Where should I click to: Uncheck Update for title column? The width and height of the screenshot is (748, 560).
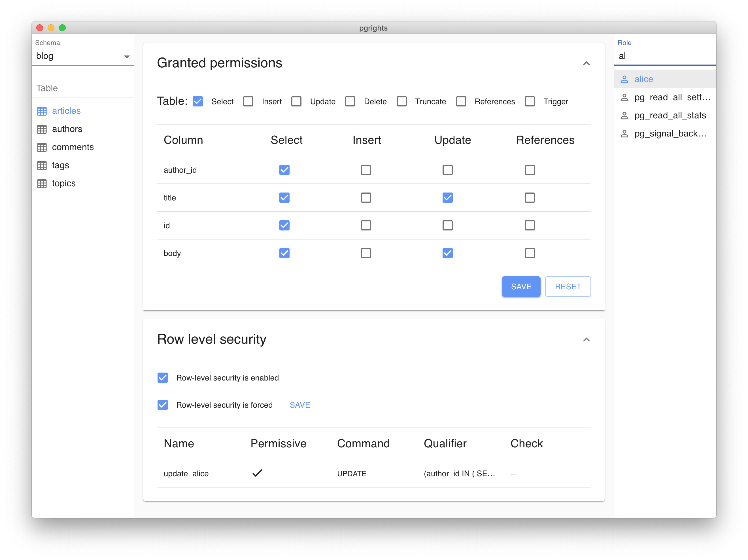click(x=448, y=197)
